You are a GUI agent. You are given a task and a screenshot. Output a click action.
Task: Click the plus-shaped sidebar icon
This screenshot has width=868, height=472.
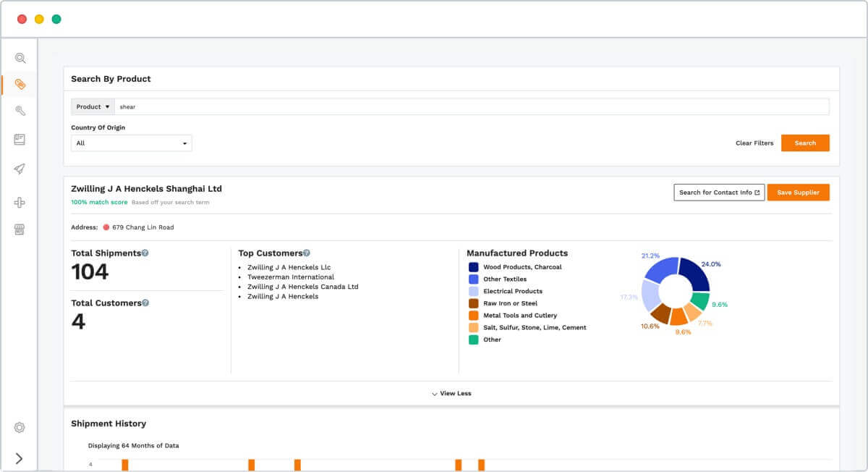pyautogui.click(x=20, y=203)
